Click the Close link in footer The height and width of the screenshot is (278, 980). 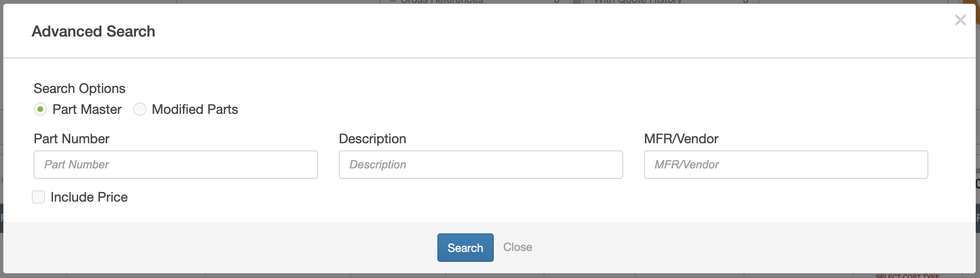pyautogui.click(x=517, y=247)
